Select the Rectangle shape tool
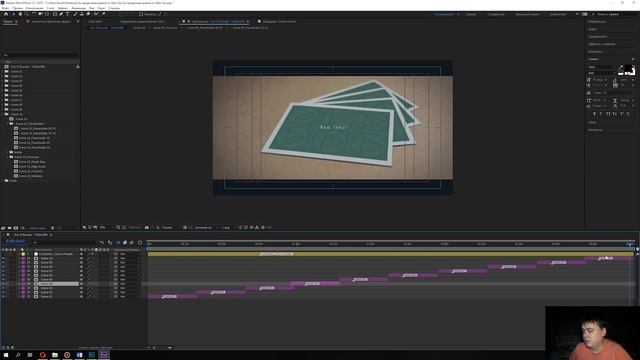640x360 pixels. [55, 14]
